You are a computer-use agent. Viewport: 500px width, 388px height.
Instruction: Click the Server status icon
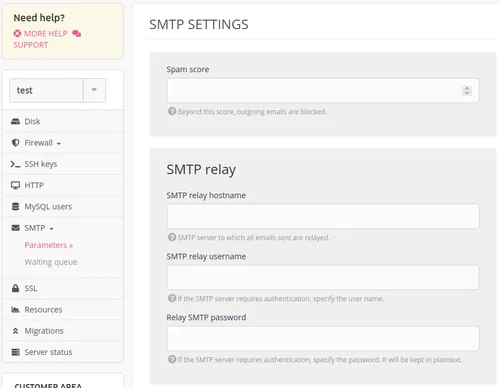pos(15,352)
